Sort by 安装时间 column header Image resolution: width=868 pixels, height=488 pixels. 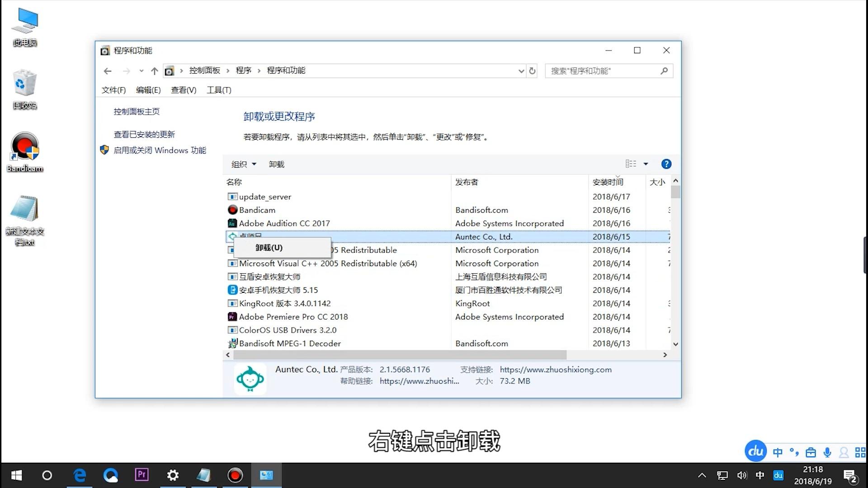[617, 182]
